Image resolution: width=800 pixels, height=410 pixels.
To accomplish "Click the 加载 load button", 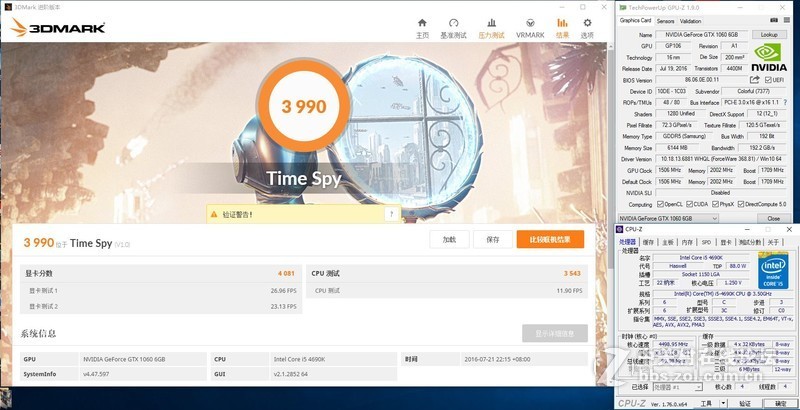I will click(x=449, y=239).
